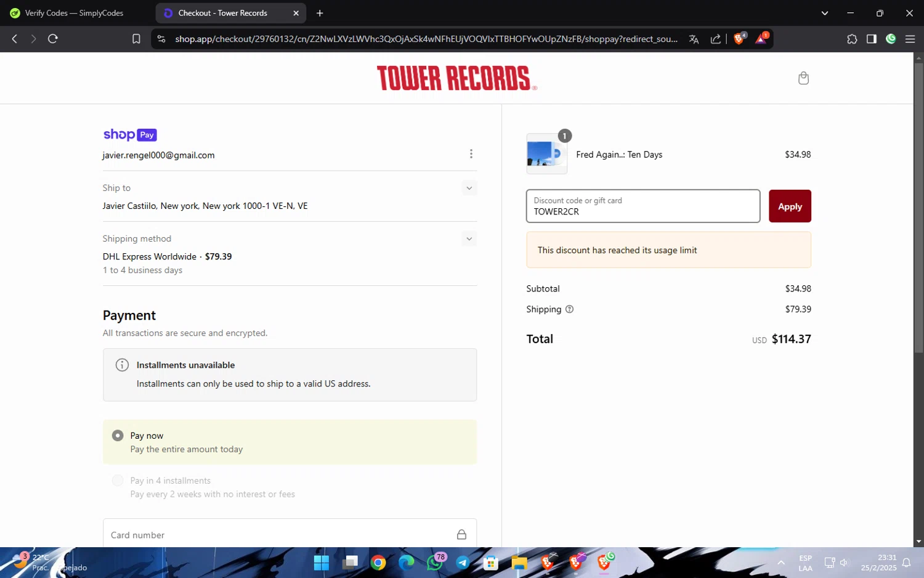Click the page vertical scrollbar
Screen dimensions: 924x578
pyautogui.click(x=918, y=207)
